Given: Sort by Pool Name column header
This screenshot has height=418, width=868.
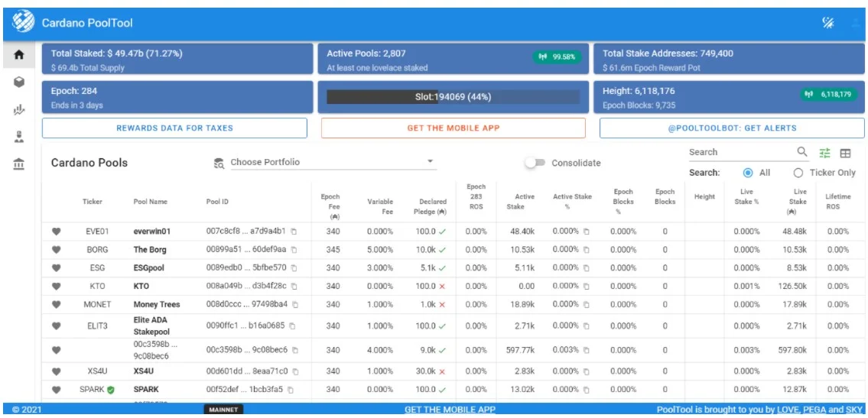Looking at the screenshot, I should (x=150, y=202).
